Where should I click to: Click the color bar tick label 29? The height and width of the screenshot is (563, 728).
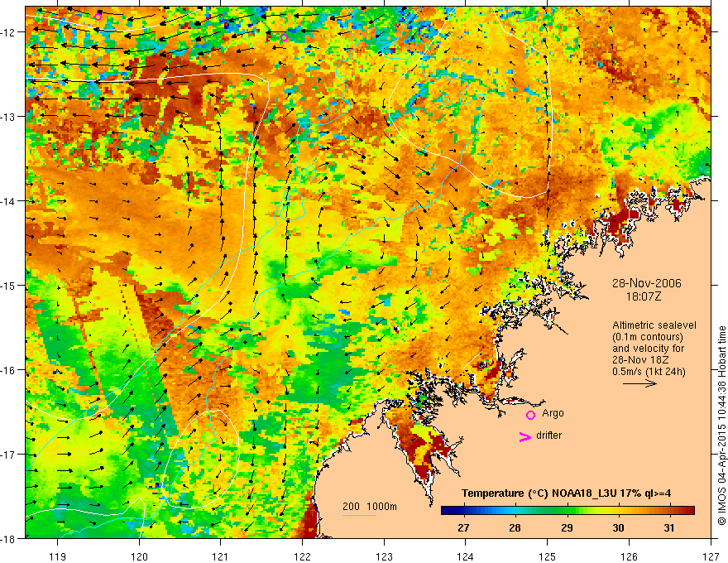tap(567, 527)
